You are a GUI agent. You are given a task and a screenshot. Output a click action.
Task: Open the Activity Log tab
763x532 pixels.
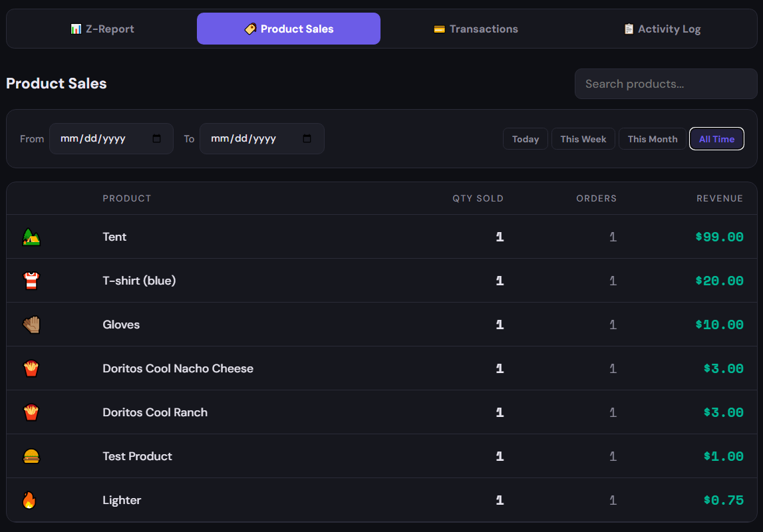click(x=662, y=29)
